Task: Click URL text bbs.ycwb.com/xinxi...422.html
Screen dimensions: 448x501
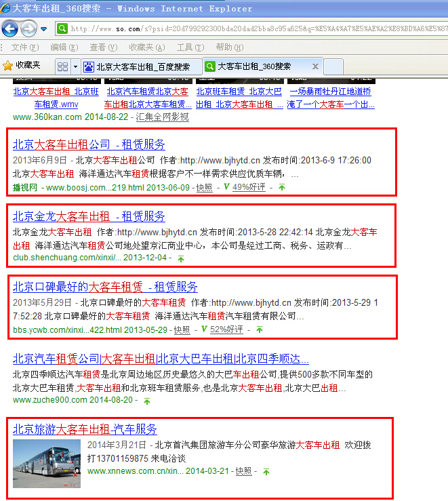Action: coord(67,329)
